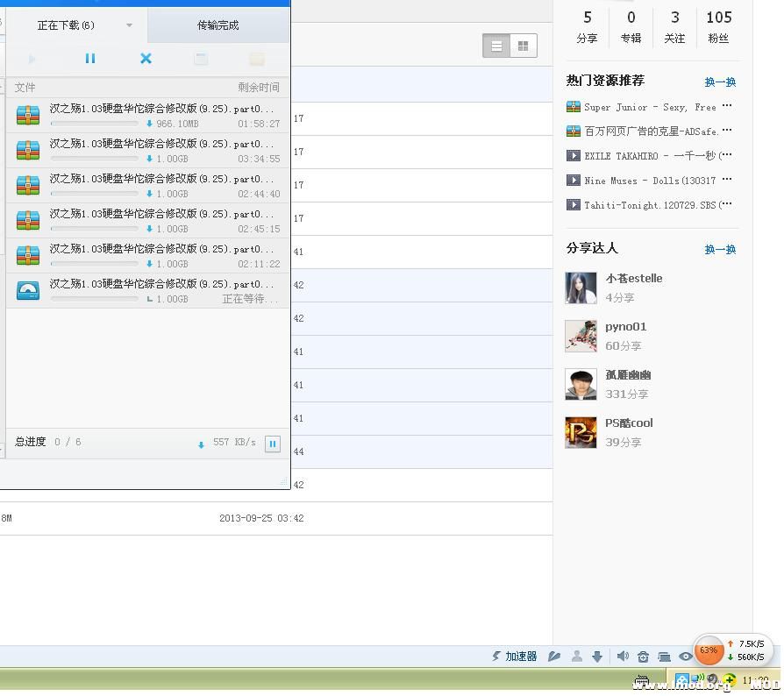Pause total progress with the small pause button
784x696 pixels.
click(272, 444)
